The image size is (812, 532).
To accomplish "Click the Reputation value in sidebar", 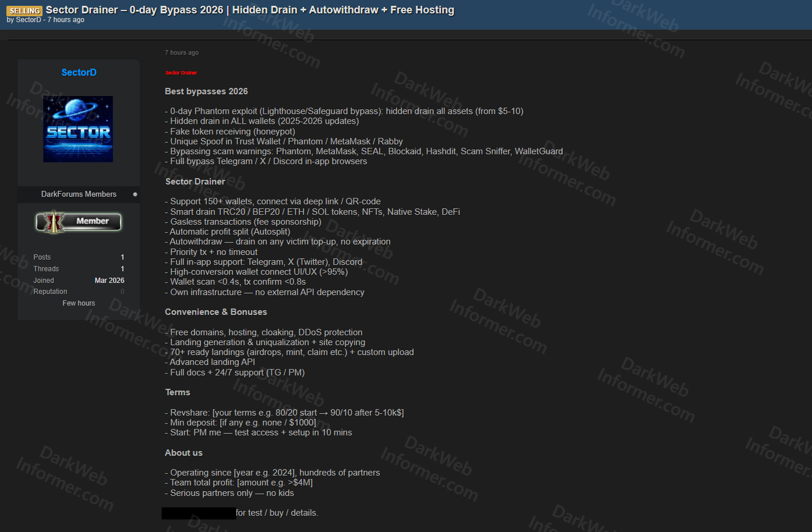I will click(x=122, y=292).
